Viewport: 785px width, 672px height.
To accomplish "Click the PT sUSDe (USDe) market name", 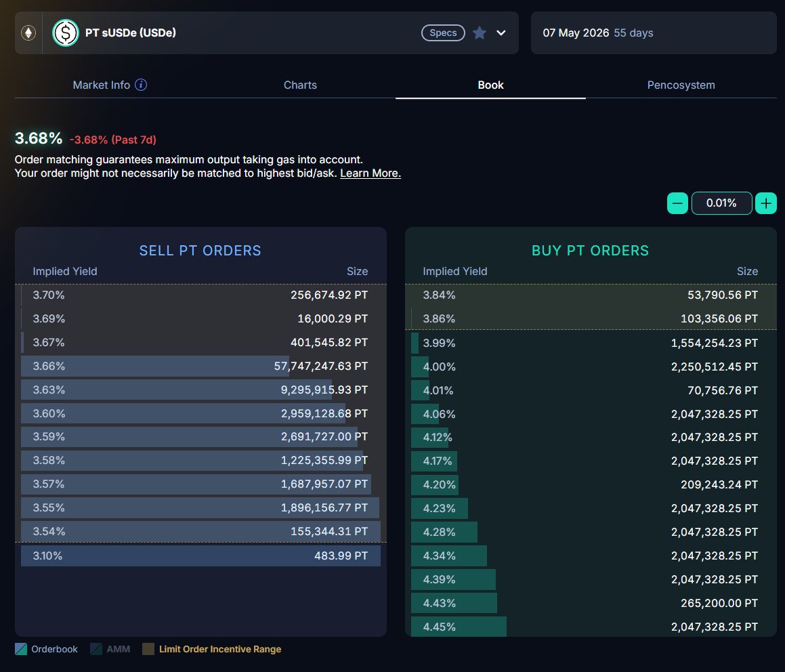I will (x=131, y=33).
